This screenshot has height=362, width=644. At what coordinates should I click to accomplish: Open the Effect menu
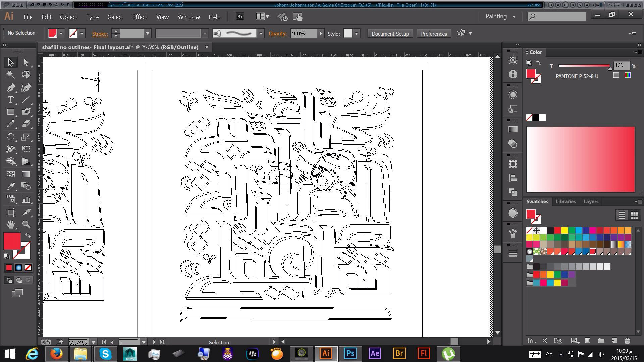point(140,17)
